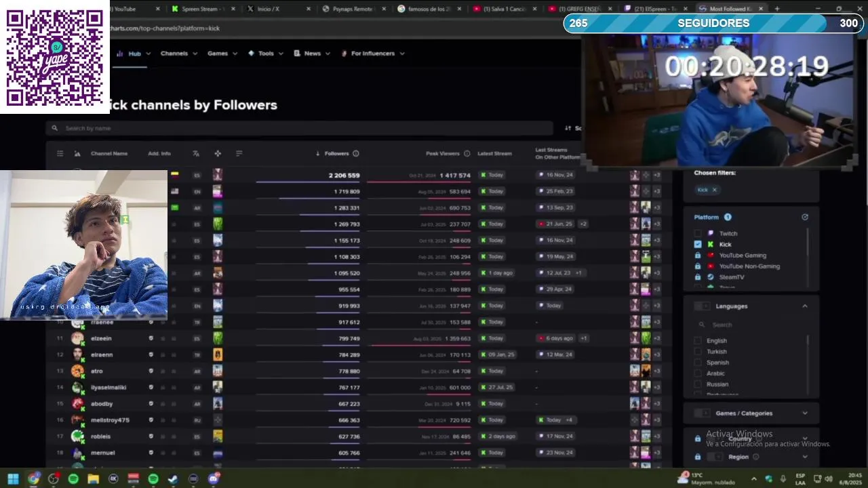This screenshot has height=488, width=868.
Task: Check the Spanish language checkbox
Action: pos(698,363)
